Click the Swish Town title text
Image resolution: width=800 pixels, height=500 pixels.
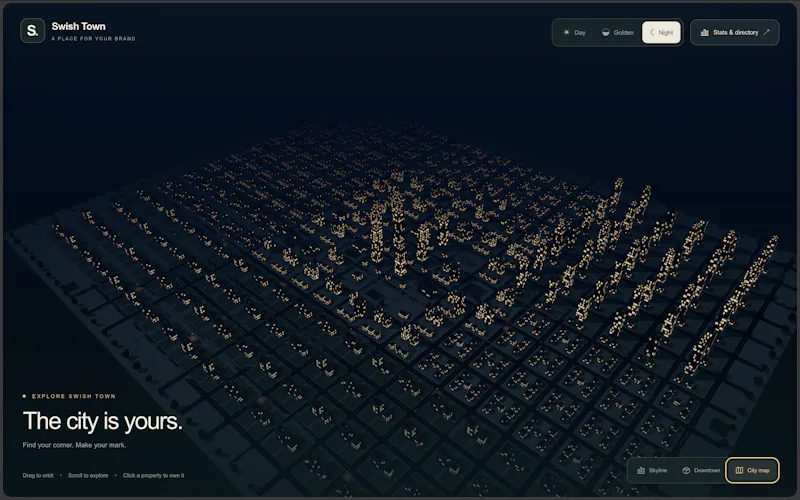pos(79,27)
